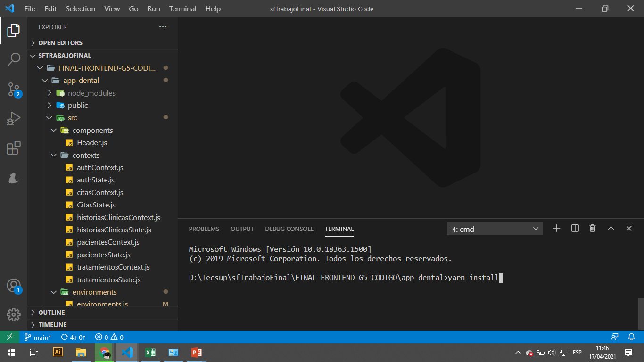Toggle maximize of the terminal panel

[611, 228]
